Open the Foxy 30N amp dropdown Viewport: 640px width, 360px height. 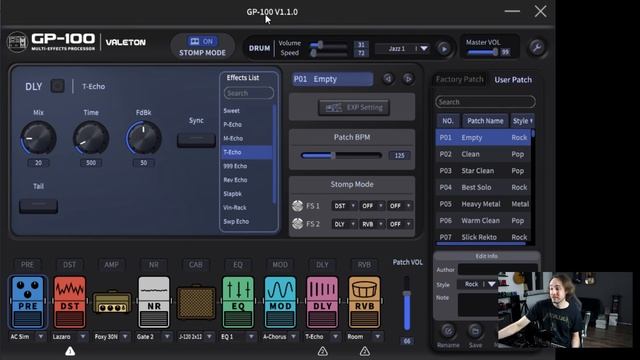(125, 337)
